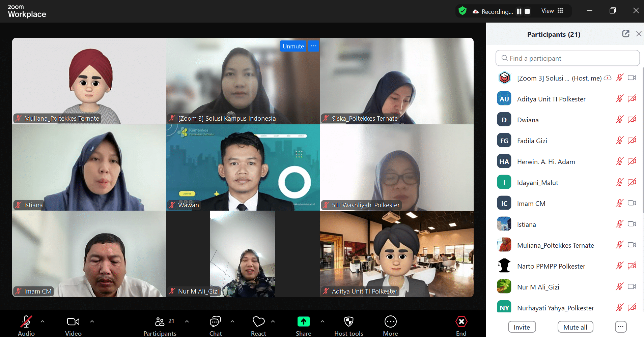Open the Chat panel
The image size is (644, 337).
[x=215, y=322]
